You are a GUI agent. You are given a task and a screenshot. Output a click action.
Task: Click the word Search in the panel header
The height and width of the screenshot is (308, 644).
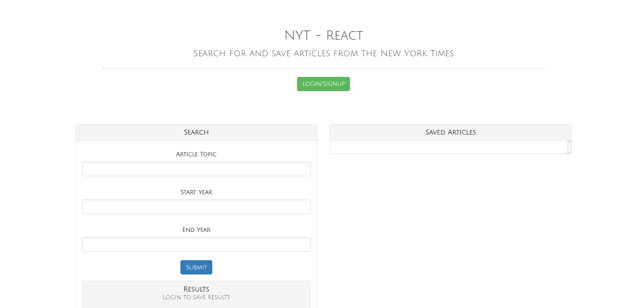click(x=196, y=132)
